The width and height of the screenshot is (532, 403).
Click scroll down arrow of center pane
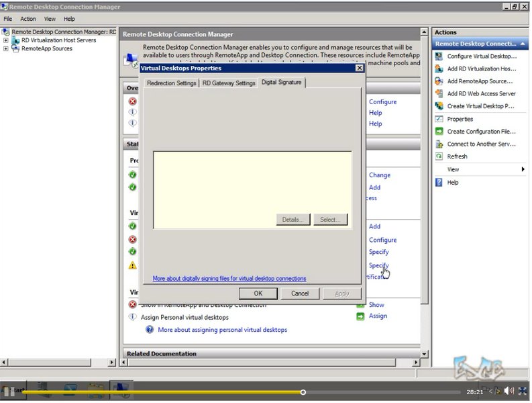click(425, 355)
